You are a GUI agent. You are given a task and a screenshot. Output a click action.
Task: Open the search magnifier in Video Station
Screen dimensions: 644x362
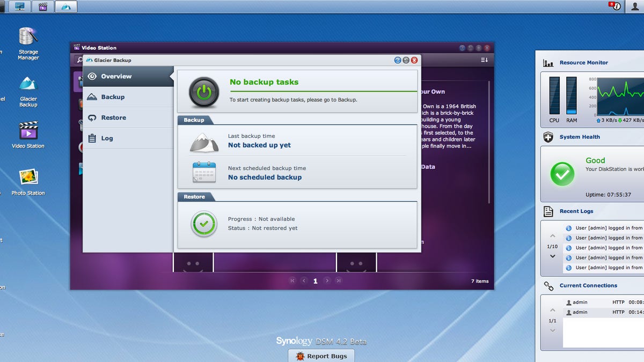(79, 60)
